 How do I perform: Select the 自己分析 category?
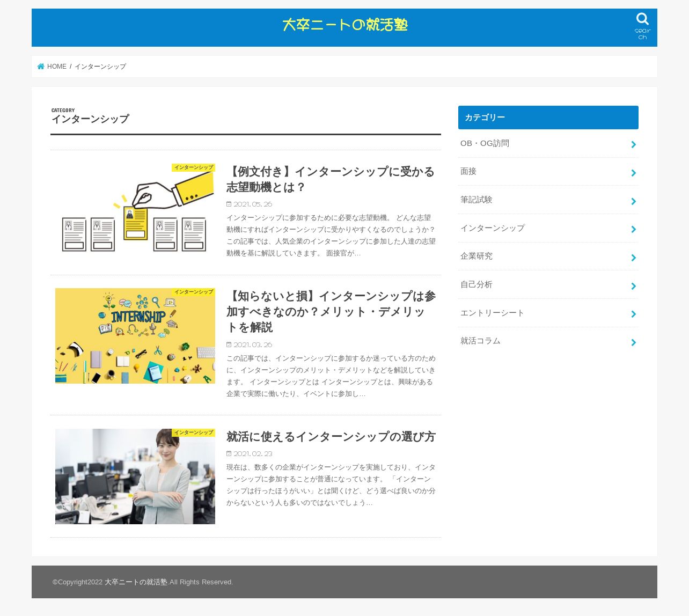tap(548, 284)
